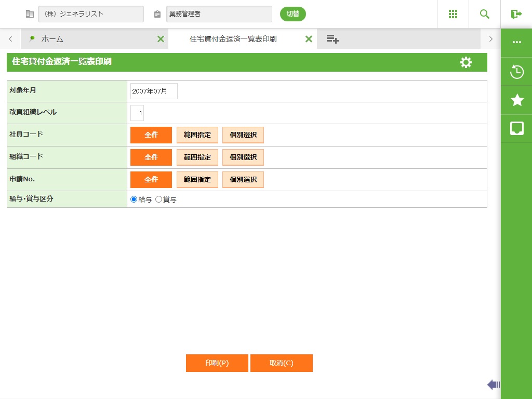Open the apps grid menu icon
Screen dimensions: 532x399
pos(453,14)
